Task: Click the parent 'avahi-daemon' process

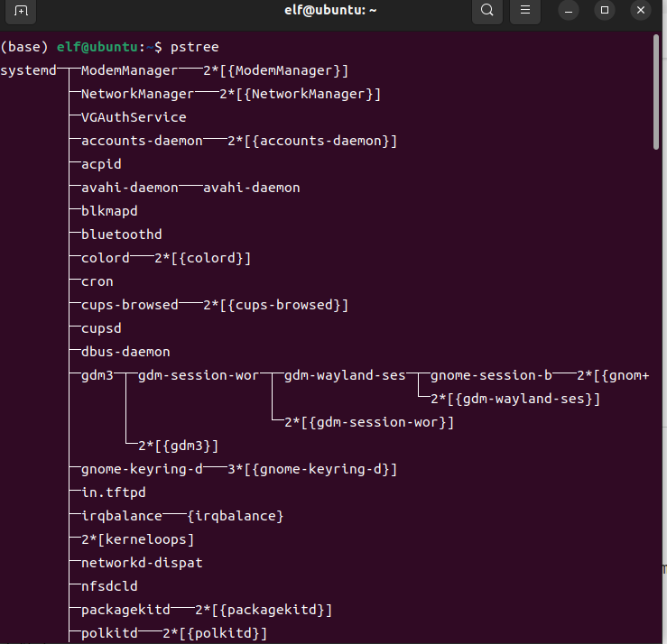Action: [129, 188]
